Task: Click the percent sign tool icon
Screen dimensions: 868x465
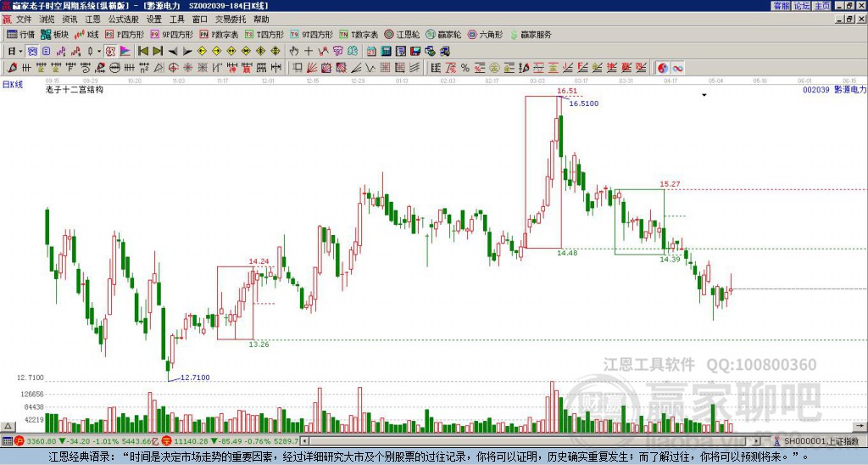Action: tap(465, 68)
